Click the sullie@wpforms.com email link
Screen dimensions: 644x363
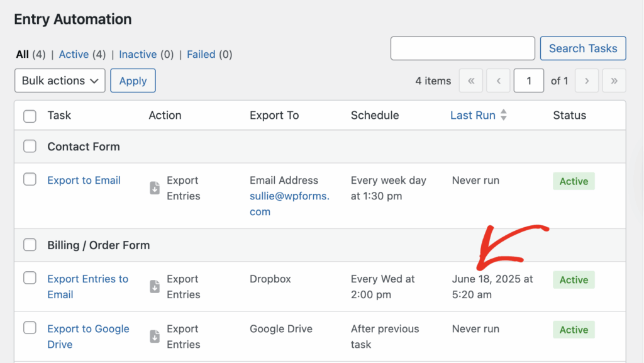pyautogui.click(x=289, y=204)
